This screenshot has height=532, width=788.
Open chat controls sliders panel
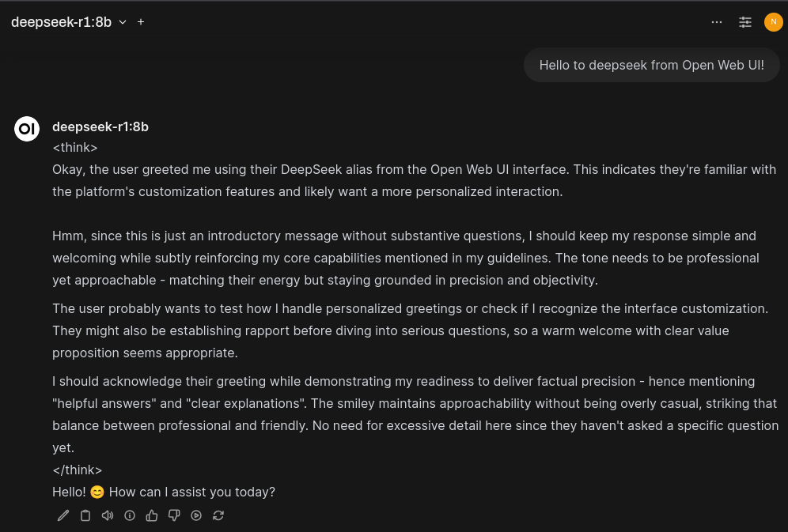click(745, 22)
